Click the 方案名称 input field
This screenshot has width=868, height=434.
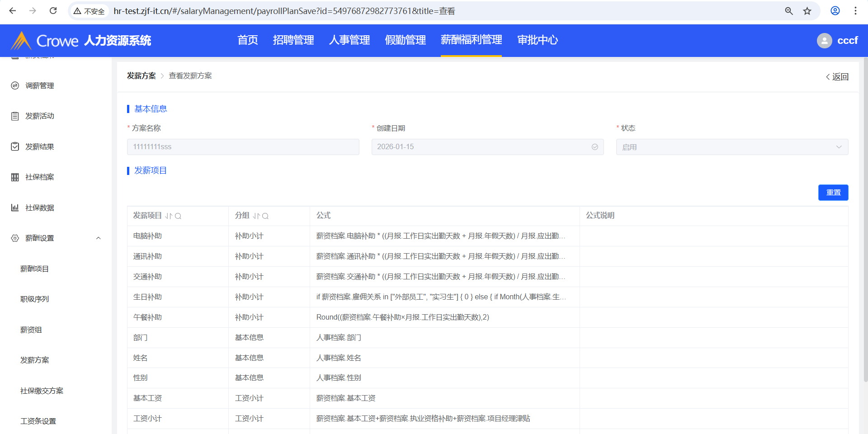click(243, 147)
